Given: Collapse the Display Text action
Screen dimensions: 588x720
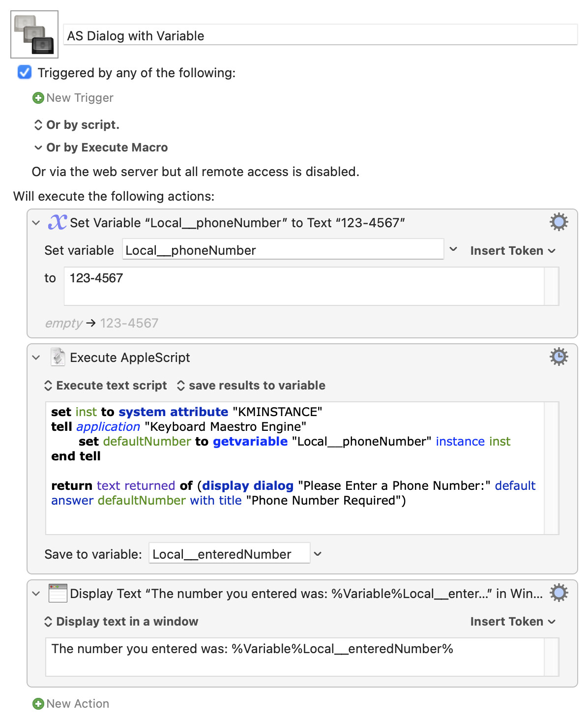Looking at the screenshot, I should tap(36, 594).
